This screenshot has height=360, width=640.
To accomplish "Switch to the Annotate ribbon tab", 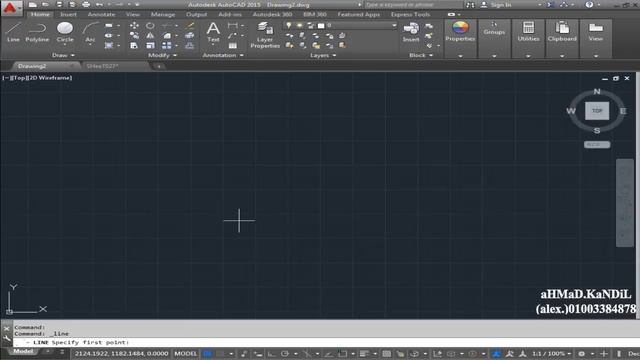I will tap(101, 14).
